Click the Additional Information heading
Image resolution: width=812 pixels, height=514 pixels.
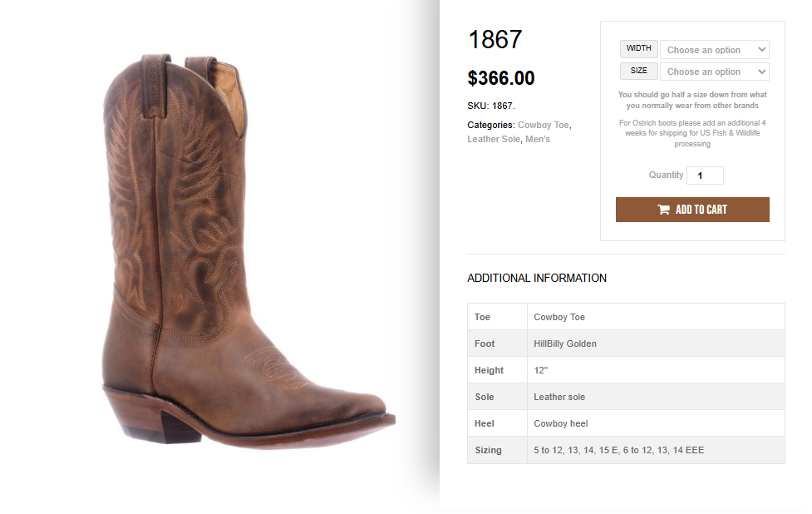click(x=537, y=278)
